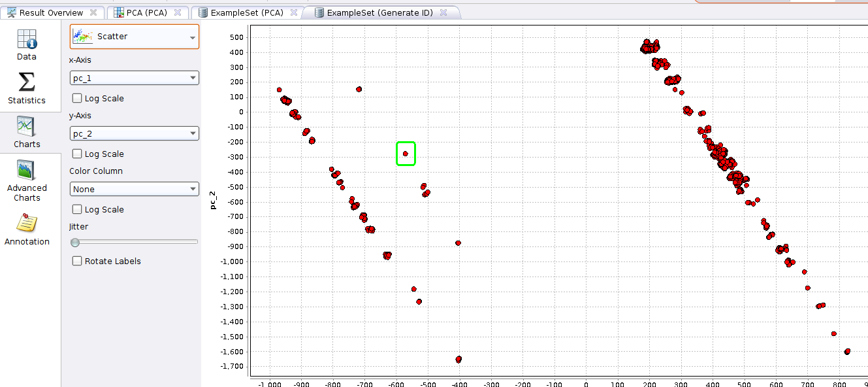868x387 pixels.
Task: Open the Color Column dropdown set to None
Action: point(134,188)
